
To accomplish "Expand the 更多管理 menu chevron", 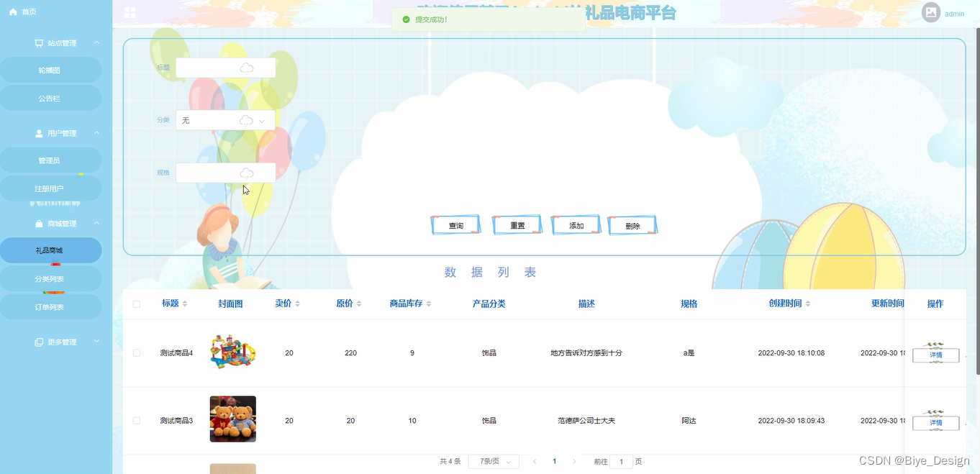I will point(96,342).
